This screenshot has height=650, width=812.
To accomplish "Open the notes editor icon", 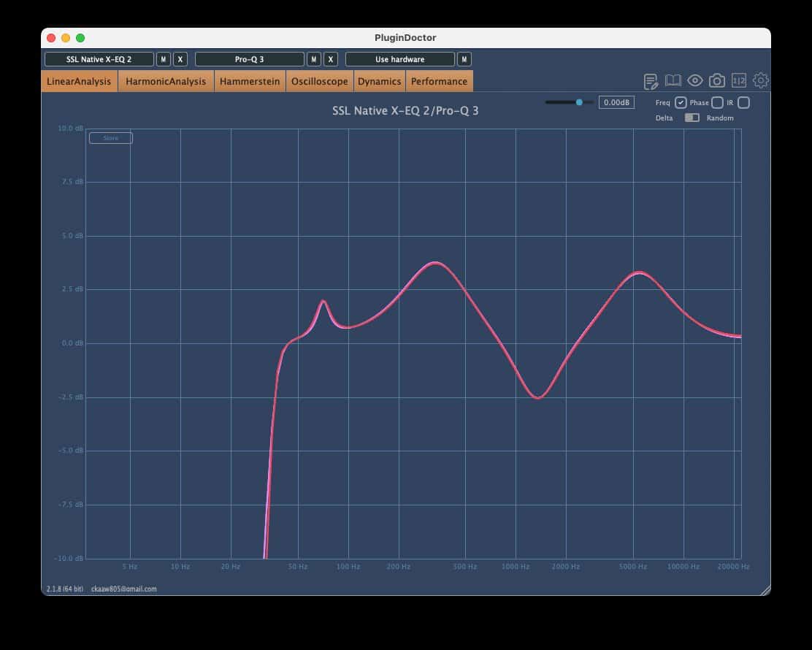I will [651, 81].
